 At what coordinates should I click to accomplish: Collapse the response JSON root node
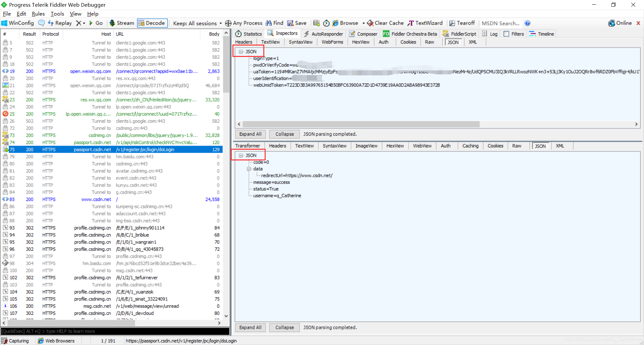point(241,155)
